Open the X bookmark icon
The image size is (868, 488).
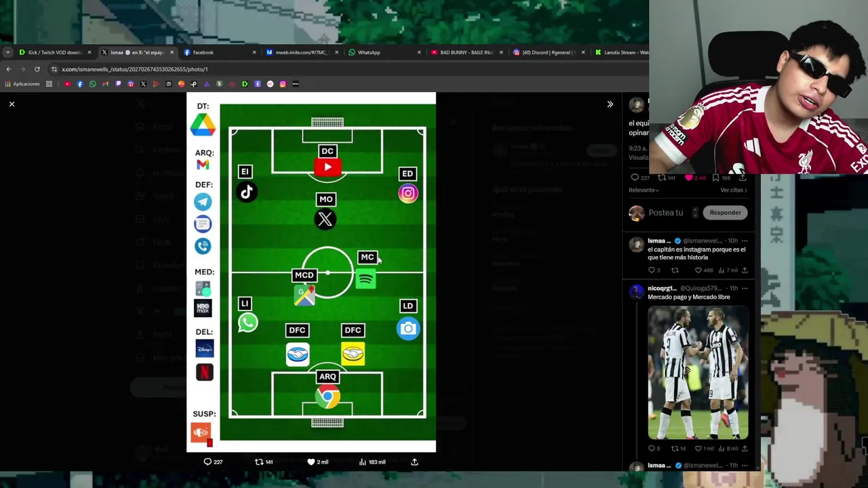tap(143, 84)
